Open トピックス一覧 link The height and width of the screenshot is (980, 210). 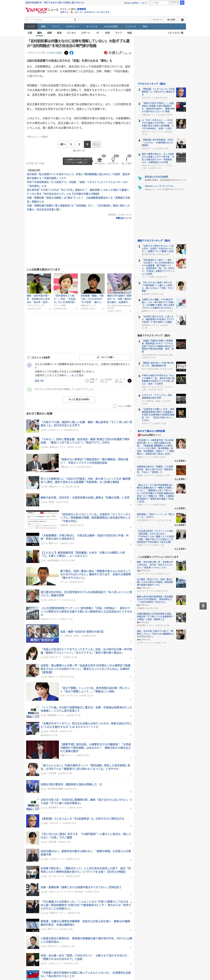click(175, 33)
